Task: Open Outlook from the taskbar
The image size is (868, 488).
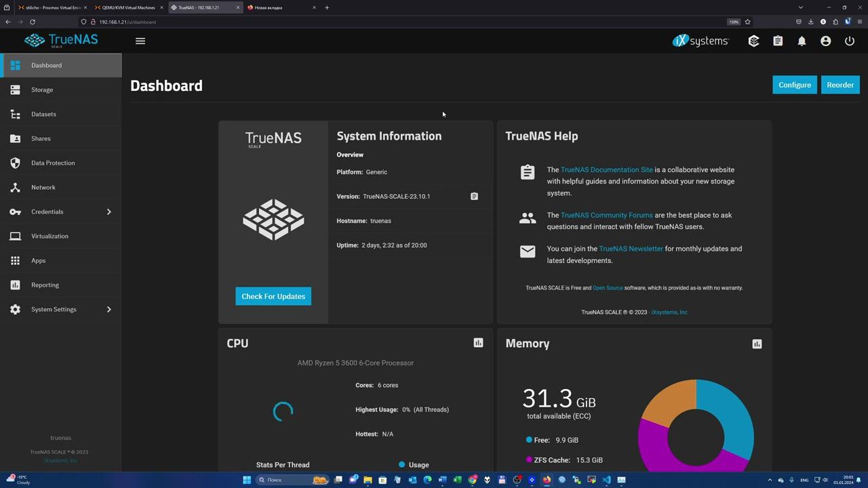Action: click(412, 480)
